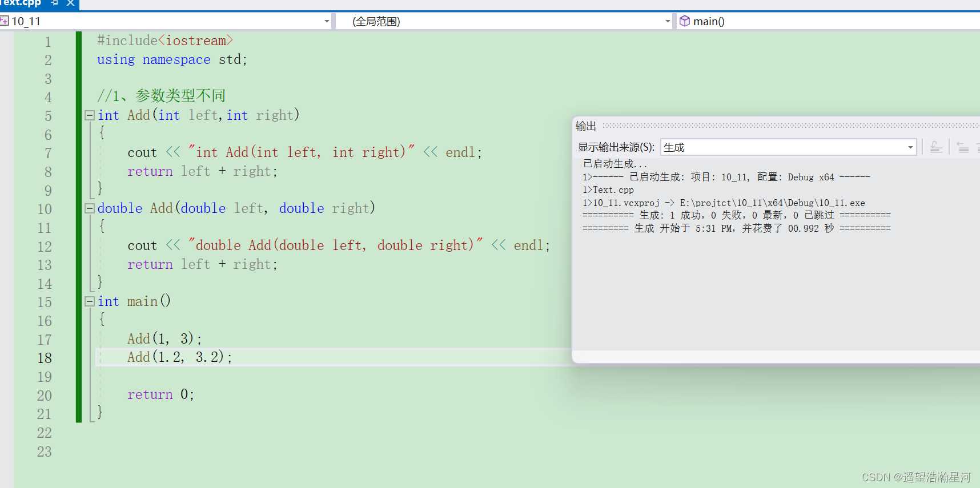Click the Output (输出) panel title bar

pos(777,126)
